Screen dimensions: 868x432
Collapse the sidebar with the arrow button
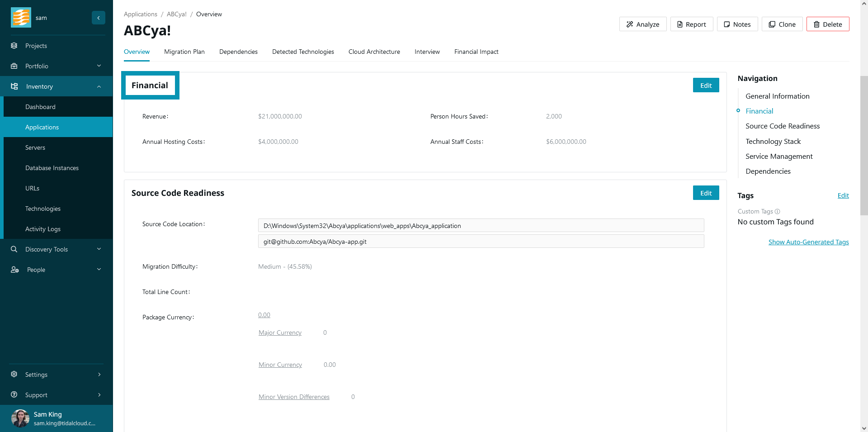[x=98, y=18]
